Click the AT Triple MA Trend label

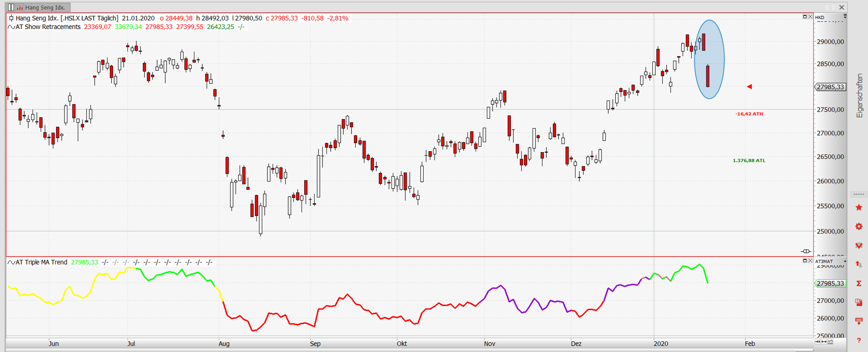41,262
